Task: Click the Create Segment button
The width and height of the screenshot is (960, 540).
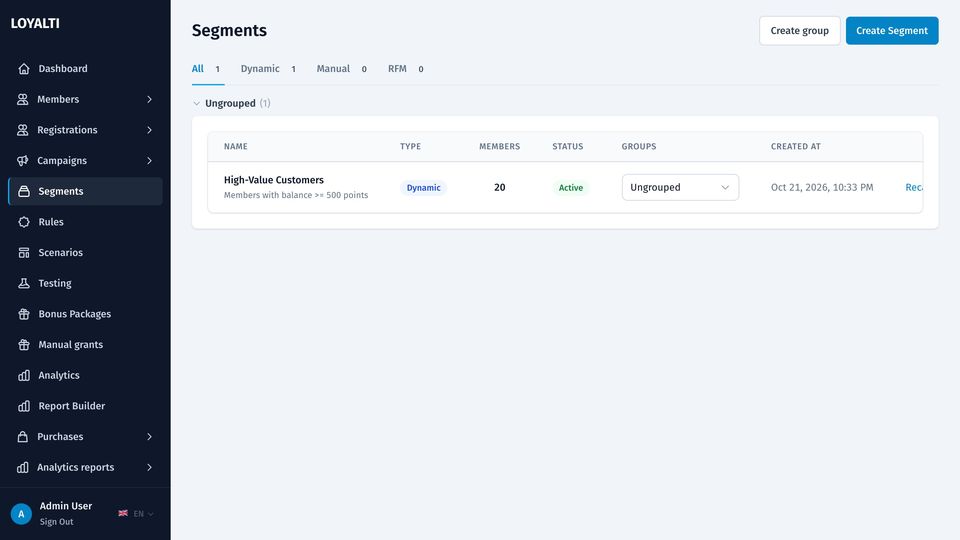Action: (892, 31)
